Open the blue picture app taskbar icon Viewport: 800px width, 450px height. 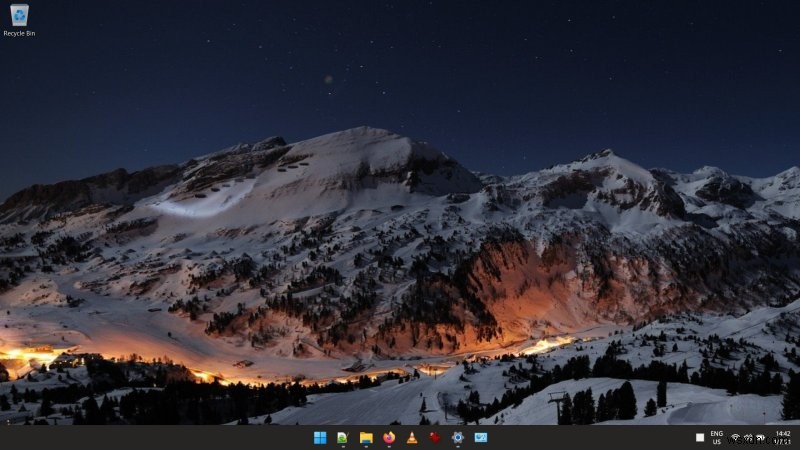tap(481, 438)
